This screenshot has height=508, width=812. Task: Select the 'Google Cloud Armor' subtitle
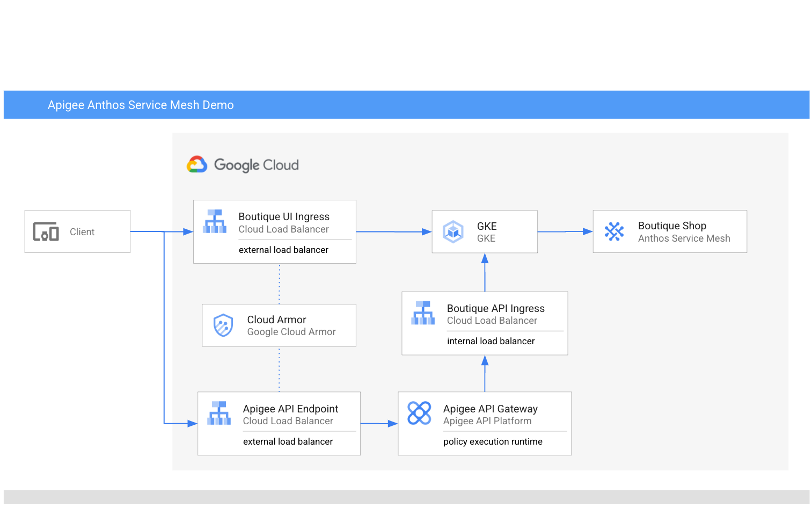291,332
